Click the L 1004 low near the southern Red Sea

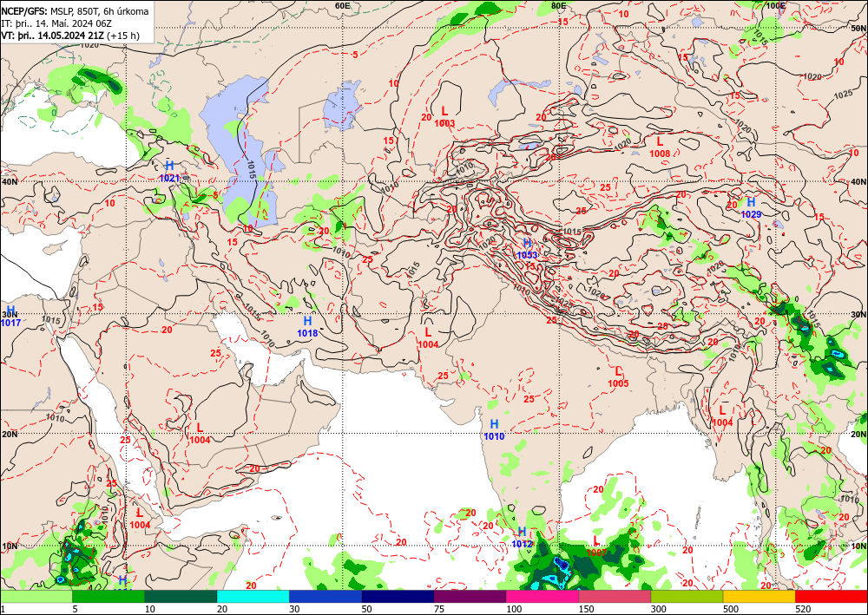click(x=140, y=518)
